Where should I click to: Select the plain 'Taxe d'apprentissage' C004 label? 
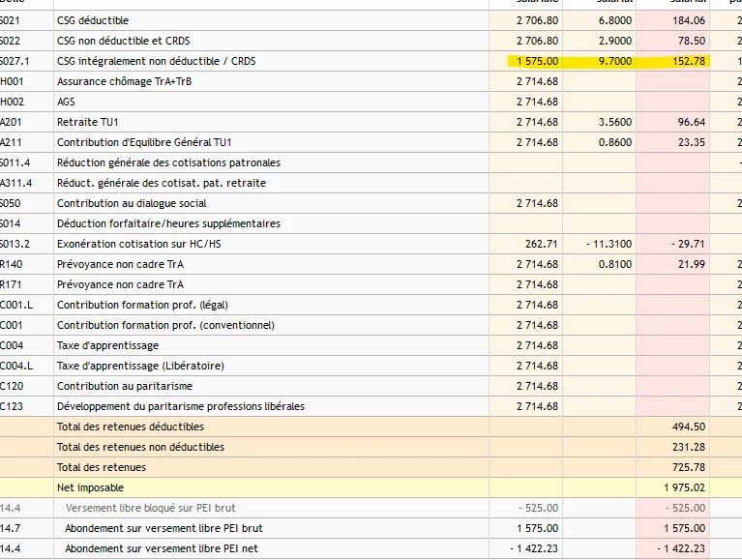(108, 345)
